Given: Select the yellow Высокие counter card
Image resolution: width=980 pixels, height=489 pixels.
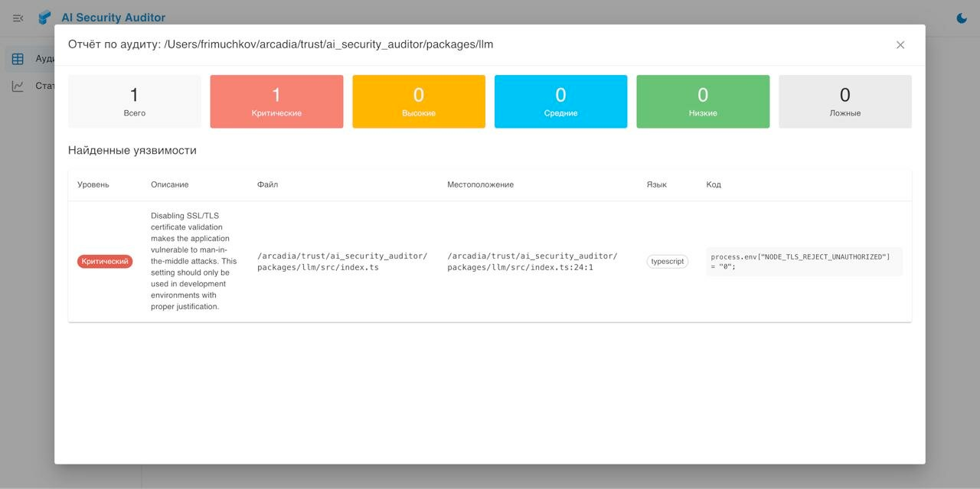Looking at the screenshot, I should click(419, 100).
